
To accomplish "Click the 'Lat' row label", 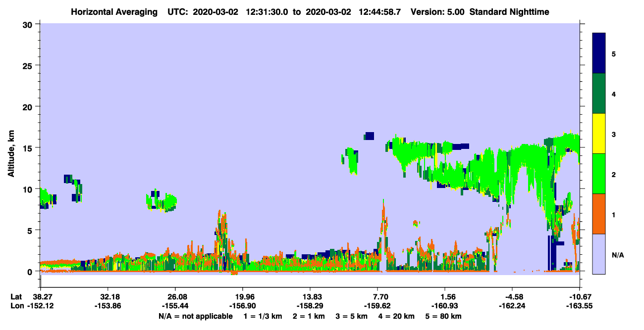I will (16, 297).
